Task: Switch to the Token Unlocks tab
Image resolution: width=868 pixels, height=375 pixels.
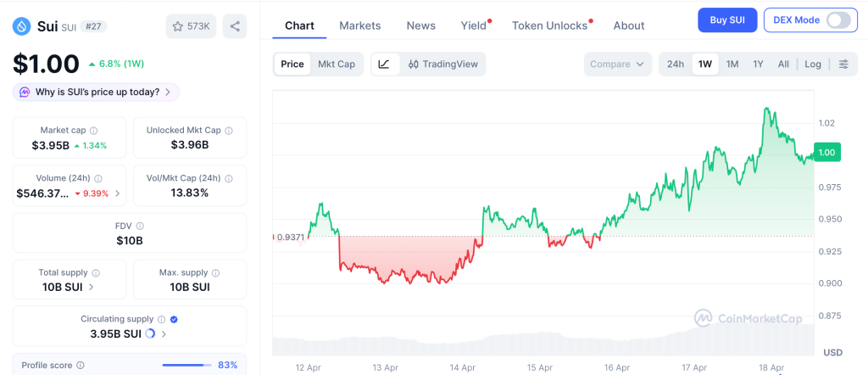Action: click(549, 25)
